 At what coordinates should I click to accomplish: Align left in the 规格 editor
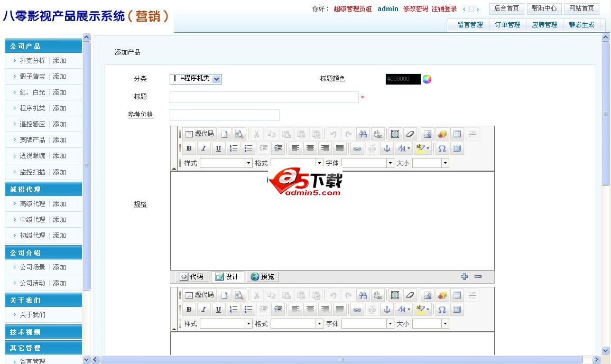[295, 148]
